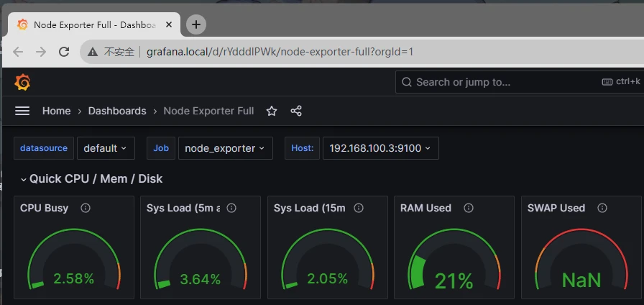This screenshot has width=644, height=305.
Task: Collapse the Quick CPU / Mem / Disk row
Action: 91,179
